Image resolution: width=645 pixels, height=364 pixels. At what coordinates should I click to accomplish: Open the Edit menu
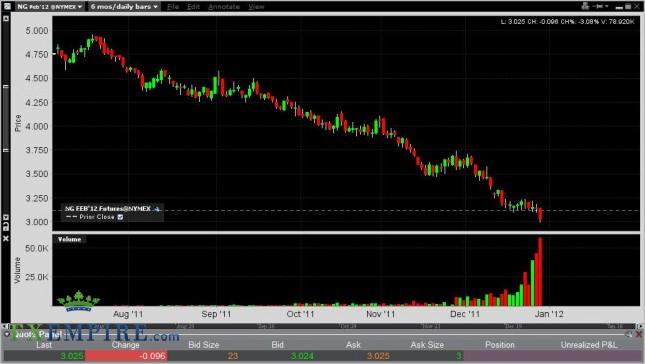[193, 7]
